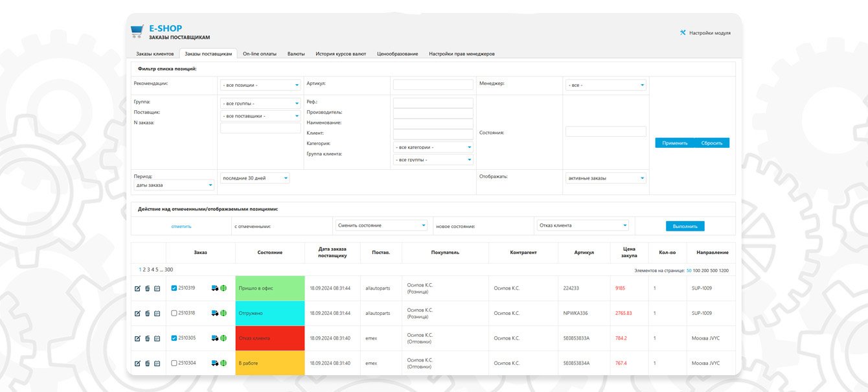
Task: Uncheck the checkbox for order 2510305
Action: point(174,338)
